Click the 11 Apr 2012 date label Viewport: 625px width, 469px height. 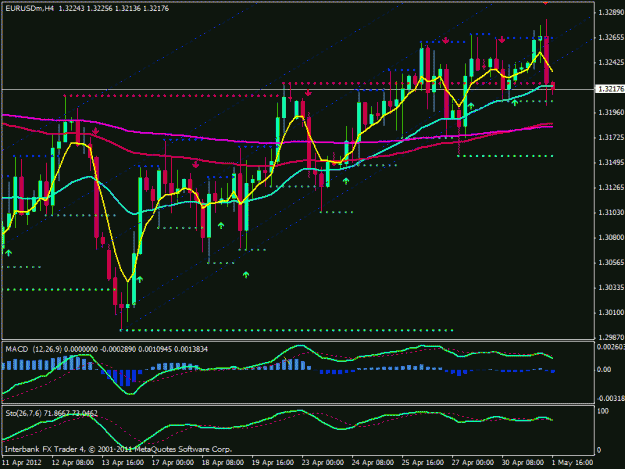click(22, 463)
